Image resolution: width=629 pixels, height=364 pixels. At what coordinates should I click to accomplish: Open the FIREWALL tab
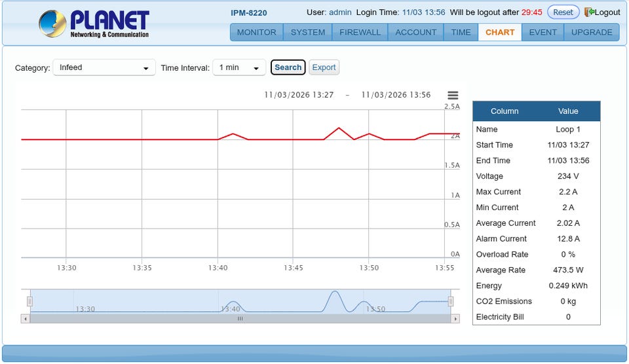360,33
